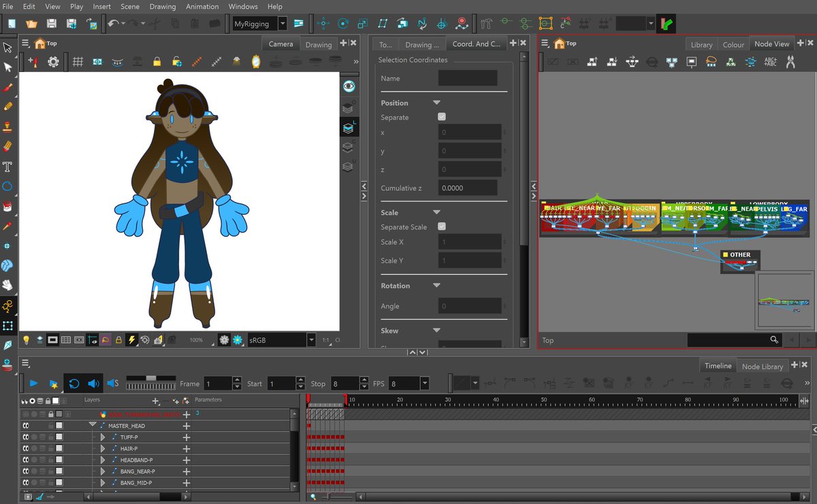Open the MyRigging workspace dropdown
817x504 pixels.
[x=283, y=24]
